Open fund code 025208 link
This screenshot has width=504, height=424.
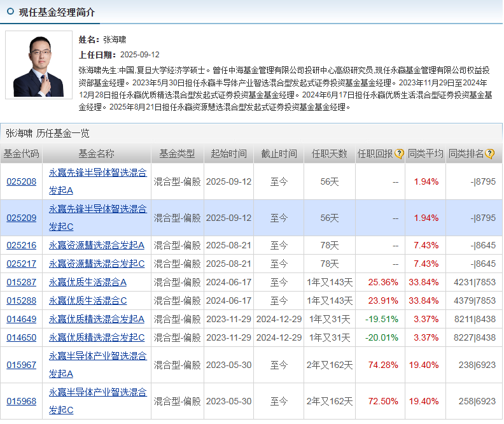[x=22, y=181]
